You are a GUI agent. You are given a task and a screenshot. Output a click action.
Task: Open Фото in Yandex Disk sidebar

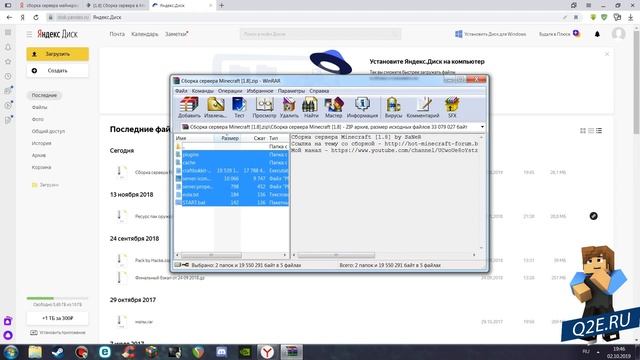38,119
